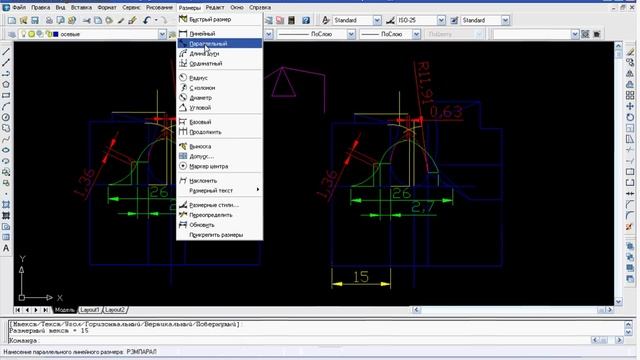Select the Polyline draw tool

(x=6, y=74)
